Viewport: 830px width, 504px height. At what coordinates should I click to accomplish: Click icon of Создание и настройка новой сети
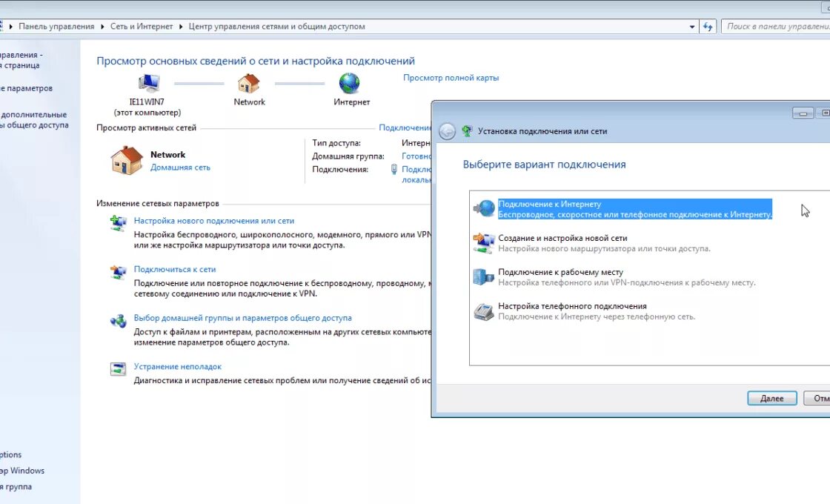(x=484, y=243)
